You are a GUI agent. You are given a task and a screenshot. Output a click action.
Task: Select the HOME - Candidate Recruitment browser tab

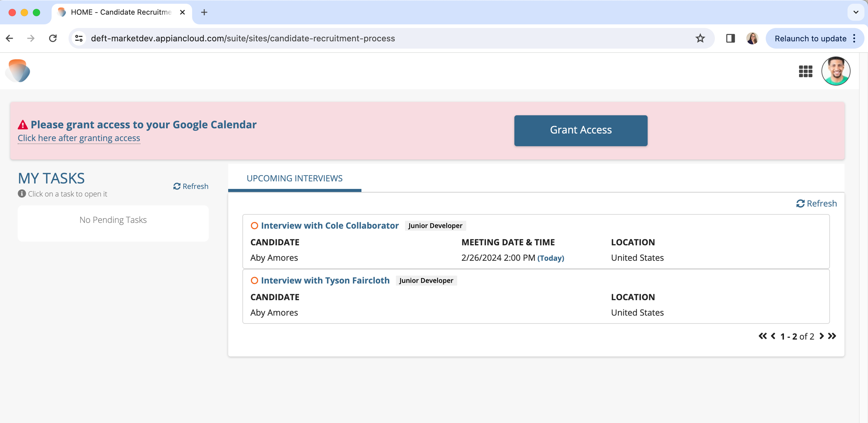pos(121,12)
